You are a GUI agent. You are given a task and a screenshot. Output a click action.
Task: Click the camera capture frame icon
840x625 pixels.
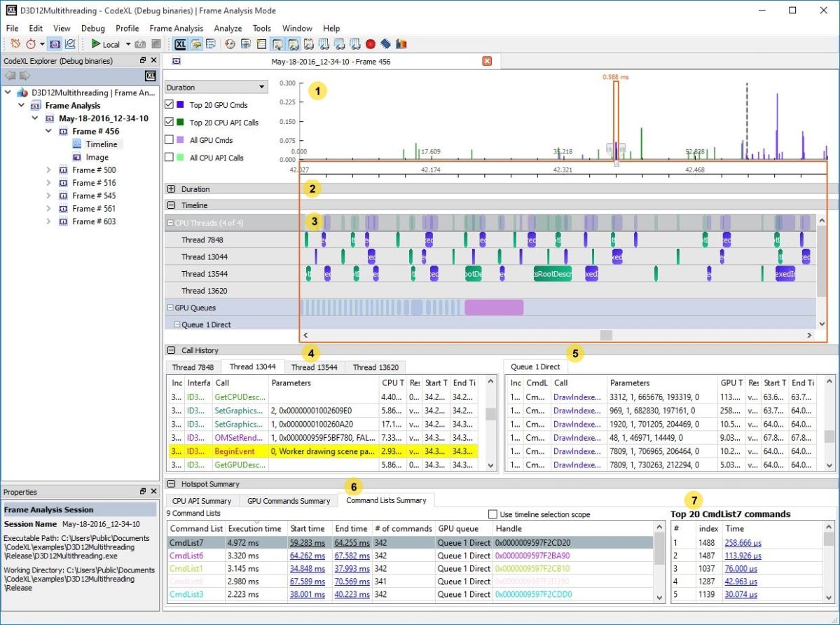coord(140,44)
